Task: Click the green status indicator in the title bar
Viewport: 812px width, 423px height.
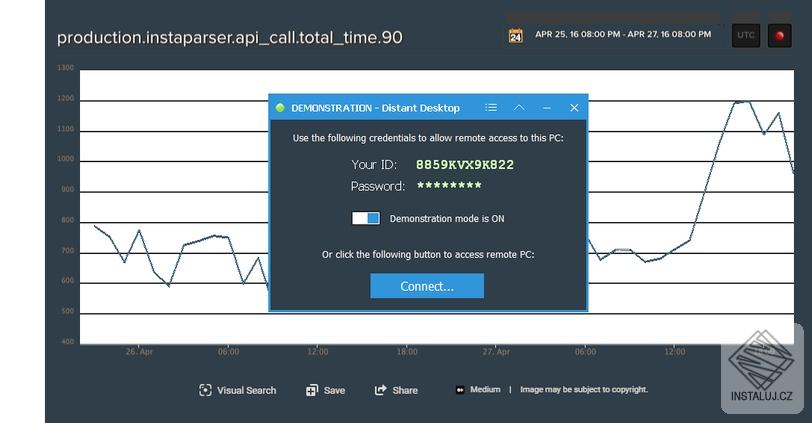Action: tap(280, 108)
